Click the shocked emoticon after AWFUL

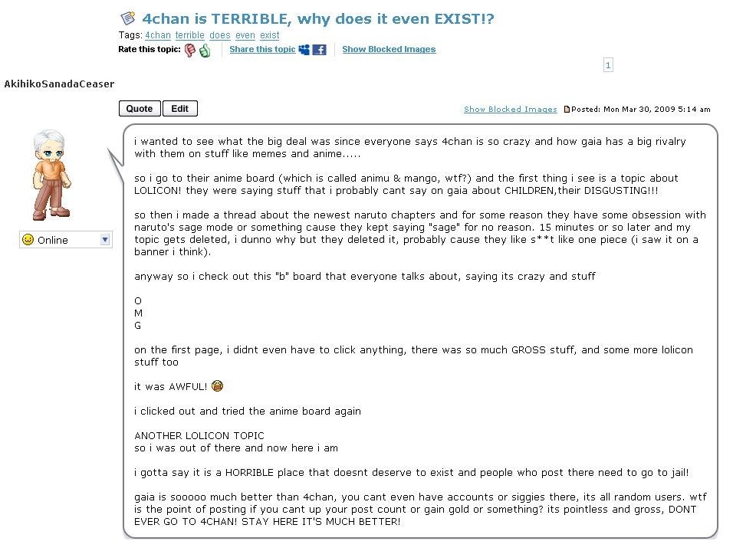[218, 385]
